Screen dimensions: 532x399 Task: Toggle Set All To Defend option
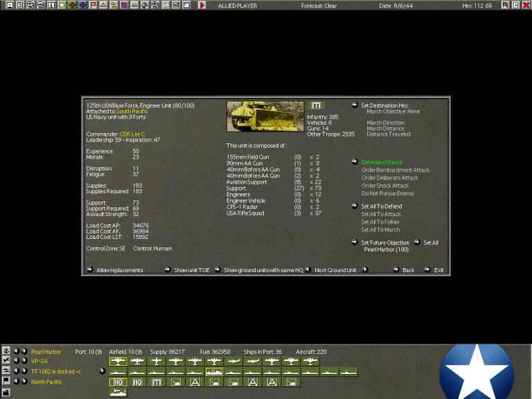[x=381, y=206]
